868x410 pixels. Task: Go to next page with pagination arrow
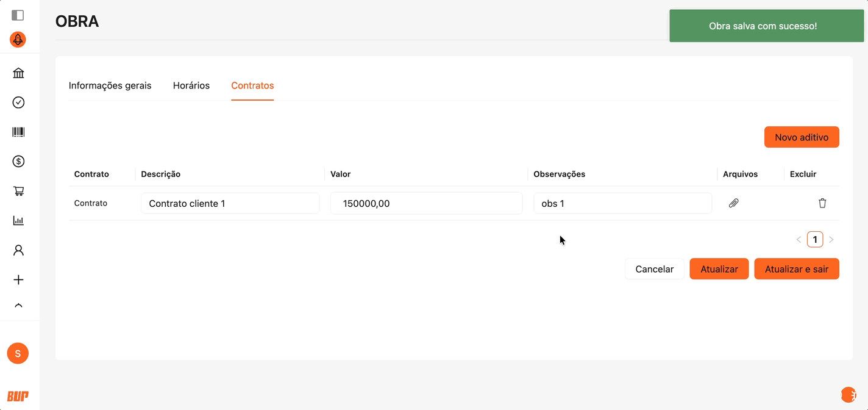click(x=831, y=240)
